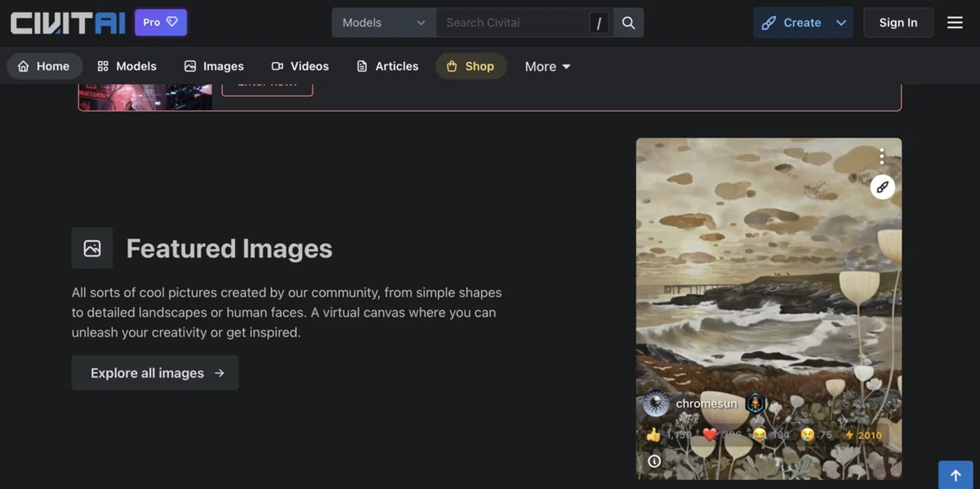The width and height of the screenshot is (980, 489).
Task: Open the chromesun username link
Action: [x=706, y=403]
